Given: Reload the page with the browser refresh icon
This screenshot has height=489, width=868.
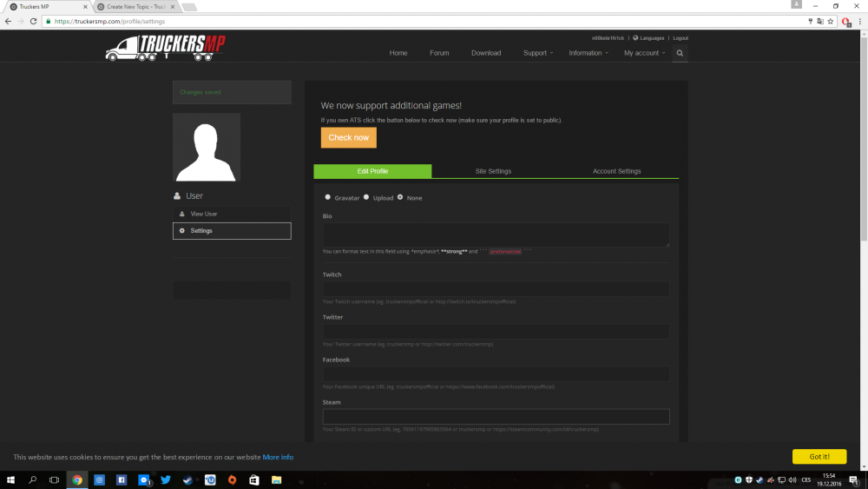Looking at the screenshot, I should pyautogui.click(x=33, y=21).
